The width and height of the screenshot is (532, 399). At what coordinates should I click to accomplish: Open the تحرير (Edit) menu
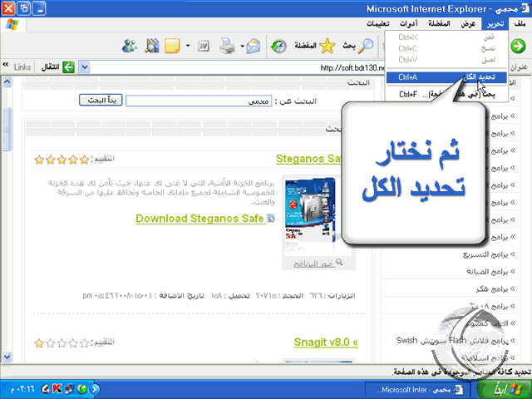point(495,24)
